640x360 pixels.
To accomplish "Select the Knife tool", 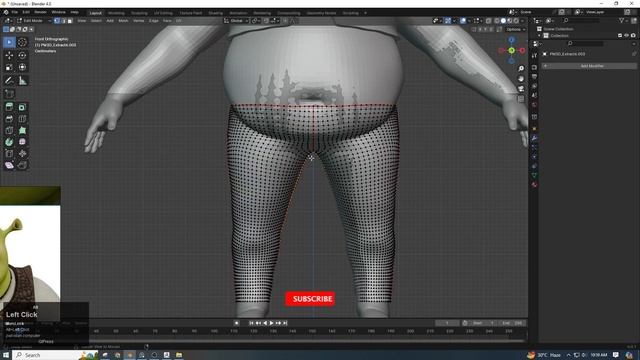I will (x=9, y=131).
